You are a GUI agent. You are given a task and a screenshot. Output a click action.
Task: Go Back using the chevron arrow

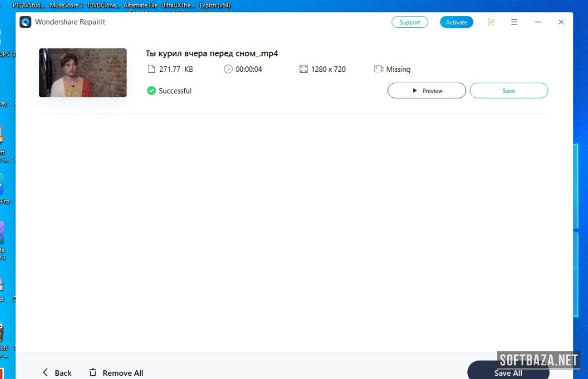pyautogui.click(x=46, y=372)
